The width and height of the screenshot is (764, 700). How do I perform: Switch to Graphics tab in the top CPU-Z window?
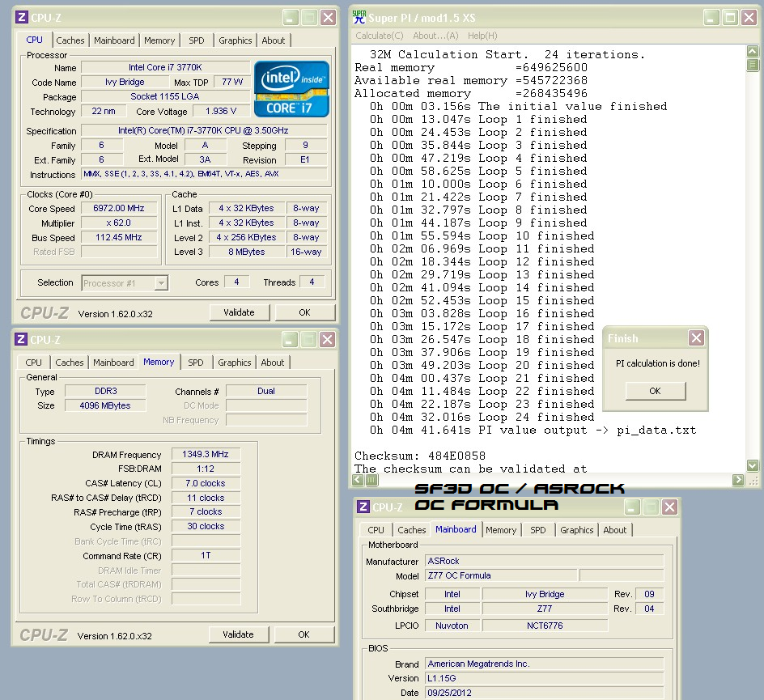(236, 40)
